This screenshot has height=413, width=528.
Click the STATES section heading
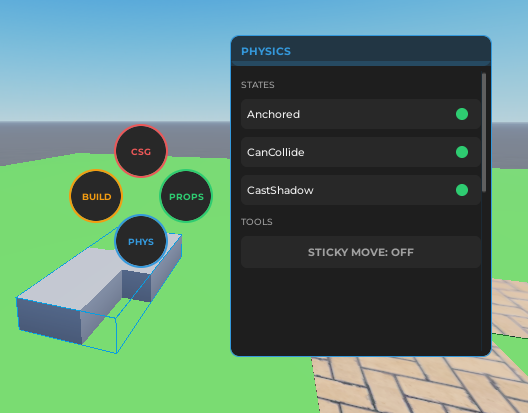coord(258,85)
